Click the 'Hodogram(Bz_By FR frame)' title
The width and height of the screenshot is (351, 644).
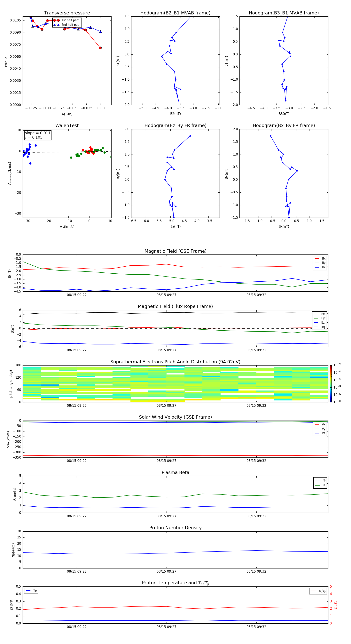click(175, 125)
